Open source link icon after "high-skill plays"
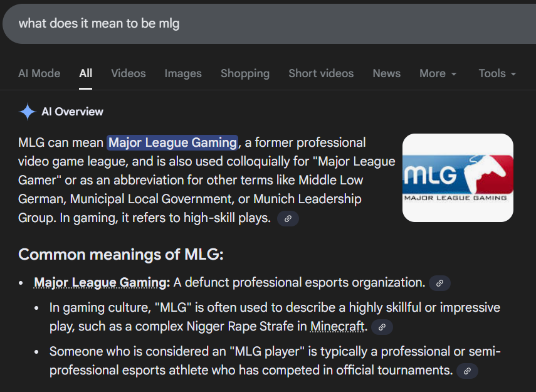This screenshot has width=536, height=392. click(x=288, y=218)
